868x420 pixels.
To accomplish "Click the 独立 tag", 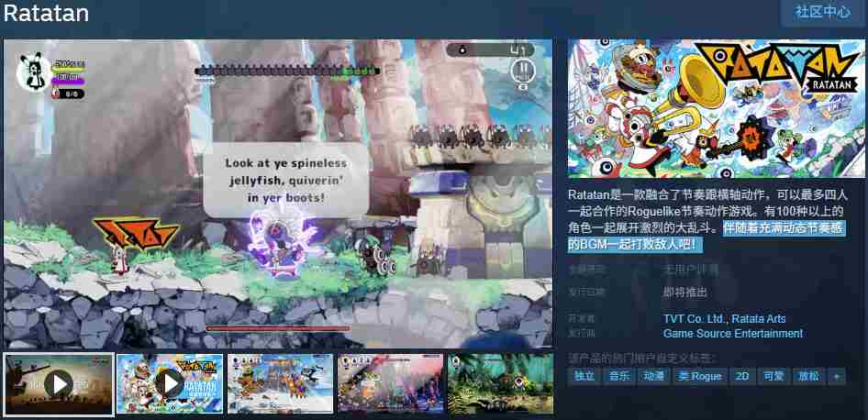I will (584, 376).
